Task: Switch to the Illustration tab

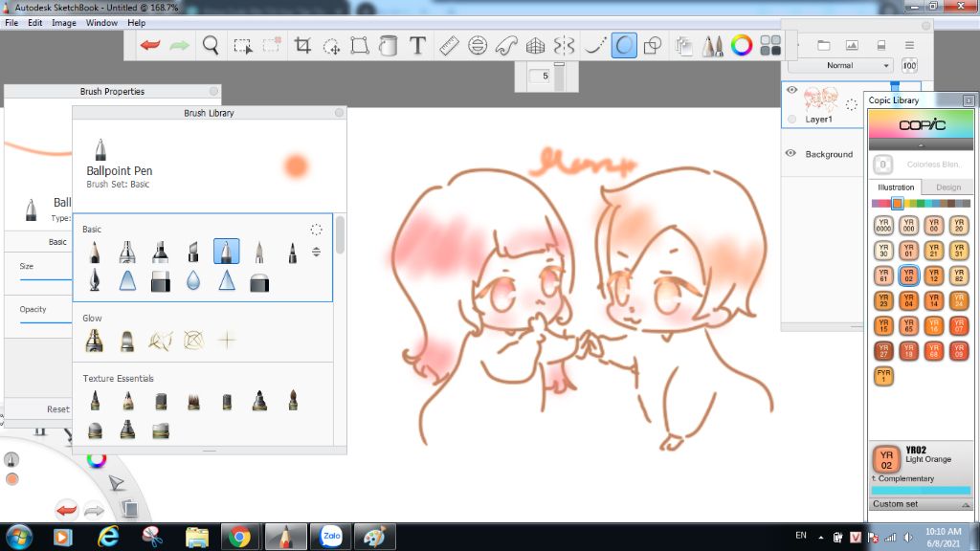Action: click(896, 187)
